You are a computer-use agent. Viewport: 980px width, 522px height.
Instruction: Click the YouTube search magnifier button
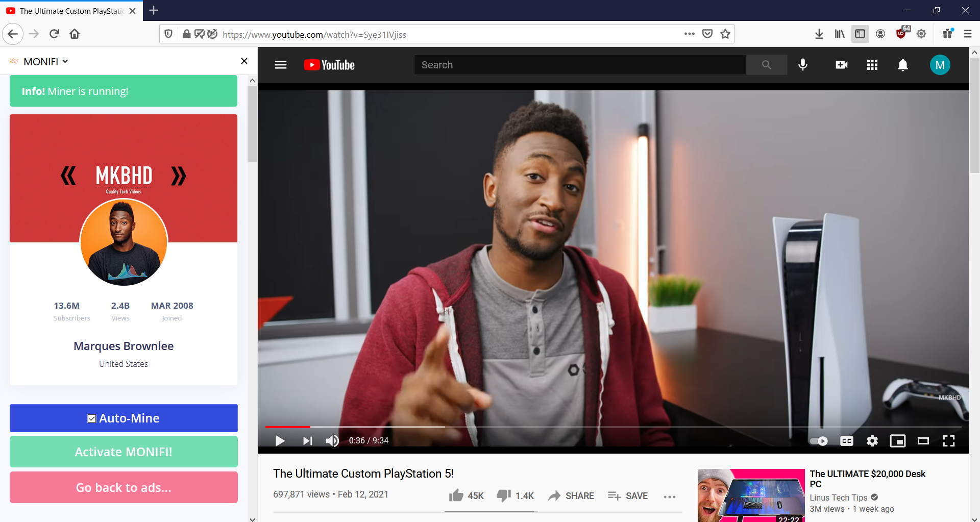766,65
